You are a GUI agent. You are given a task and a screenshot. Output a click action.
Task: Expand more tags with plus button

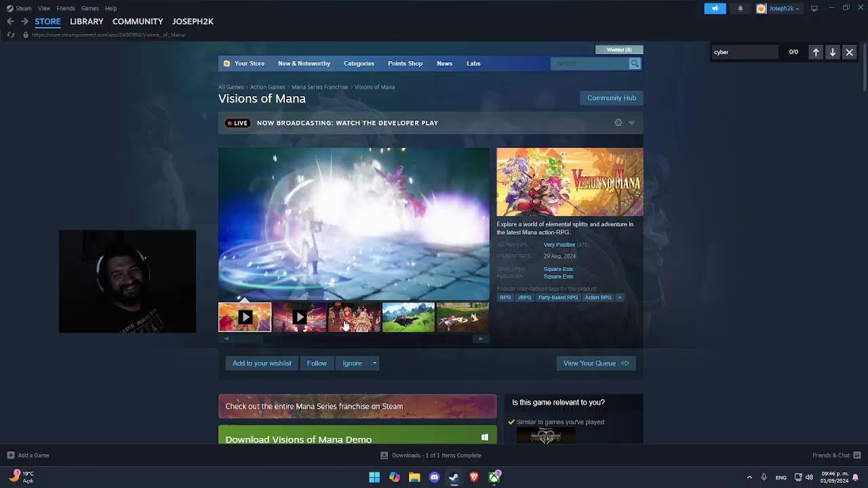(619, 298)
